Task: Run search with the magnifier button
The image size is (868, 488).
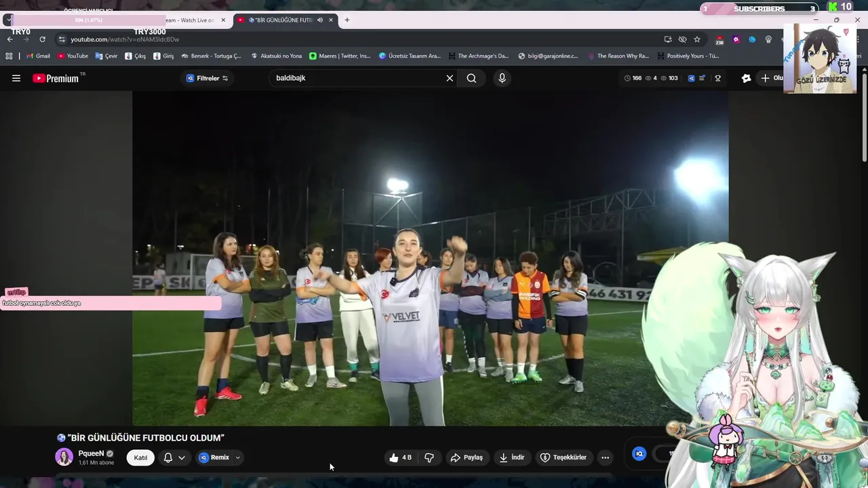Action: point(471,78)
